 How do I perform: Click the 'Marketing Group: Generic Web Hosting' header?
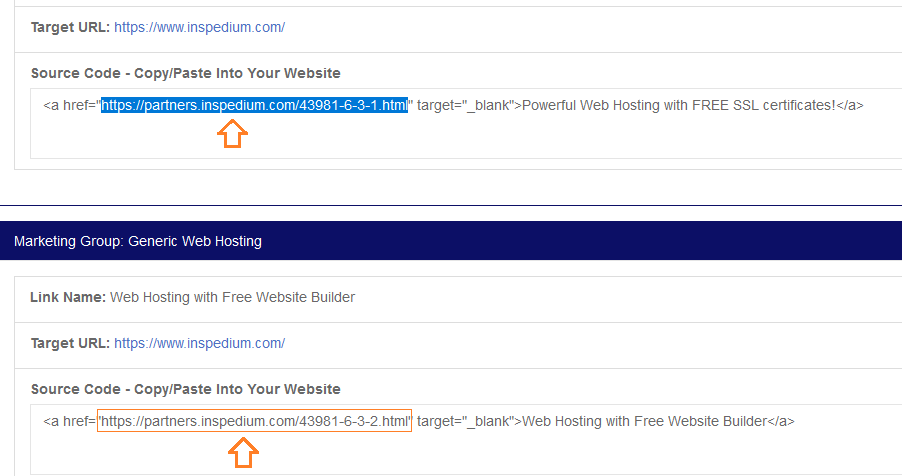pyautogui.click(x=451, y=241)
